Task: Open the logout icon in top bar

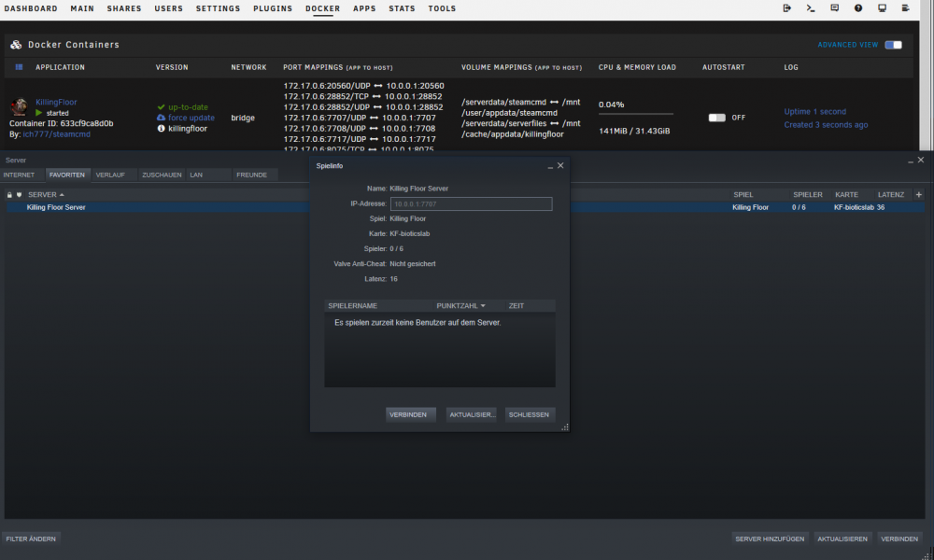Action: pyautogui.click(x=786, y=8)
